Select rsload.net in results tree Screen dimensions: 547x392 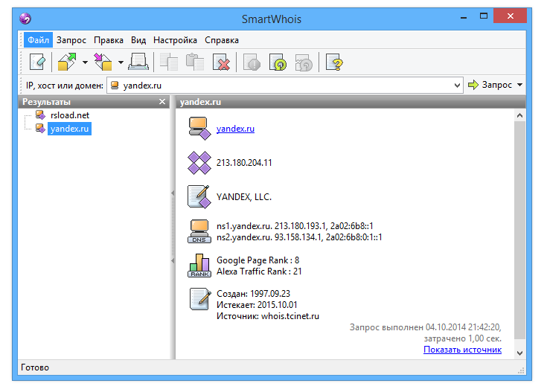point(70,115)
